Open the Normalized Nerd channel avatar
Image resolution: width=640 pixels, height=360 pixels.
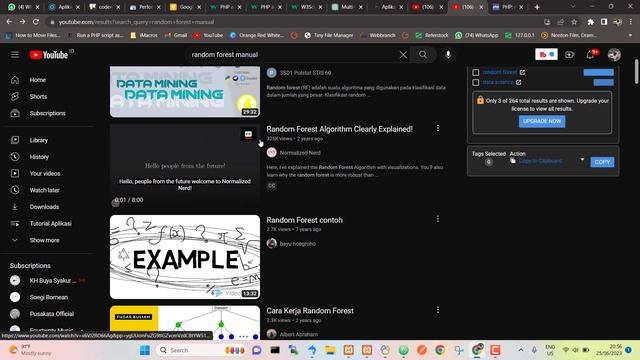click(x=271, y=153)
